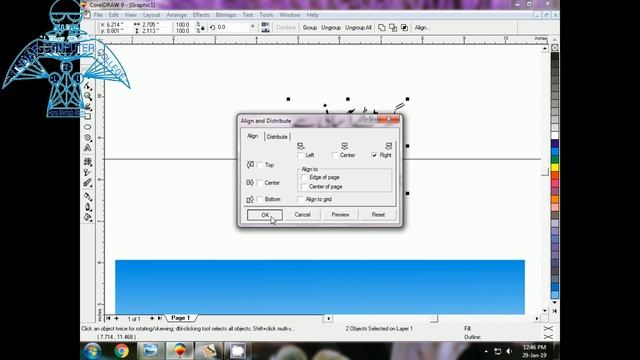Enable the Edge of page option

coord(304,178)
